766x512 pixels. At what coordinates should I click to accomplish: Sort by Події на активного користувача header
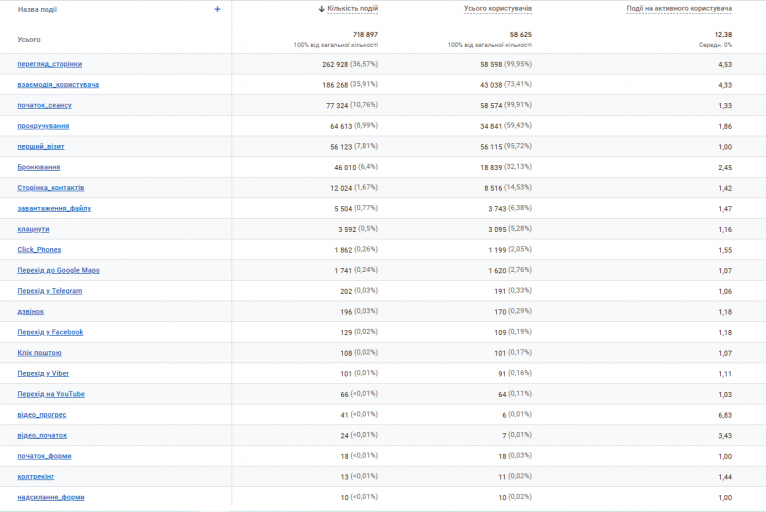click(679, 9)
